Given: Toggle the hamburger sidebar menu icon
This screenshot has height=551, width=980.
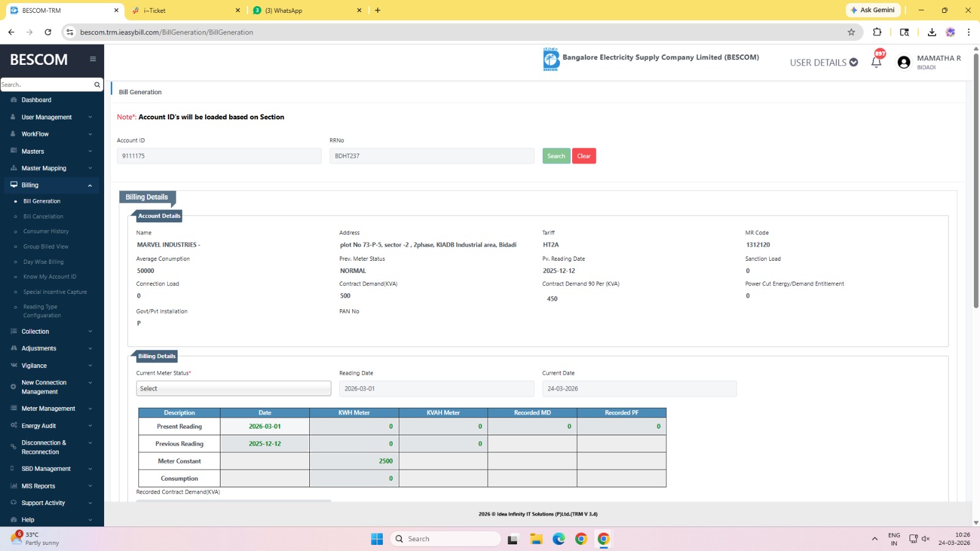Looking at the screenshot, I should click(x=92, y=59).
